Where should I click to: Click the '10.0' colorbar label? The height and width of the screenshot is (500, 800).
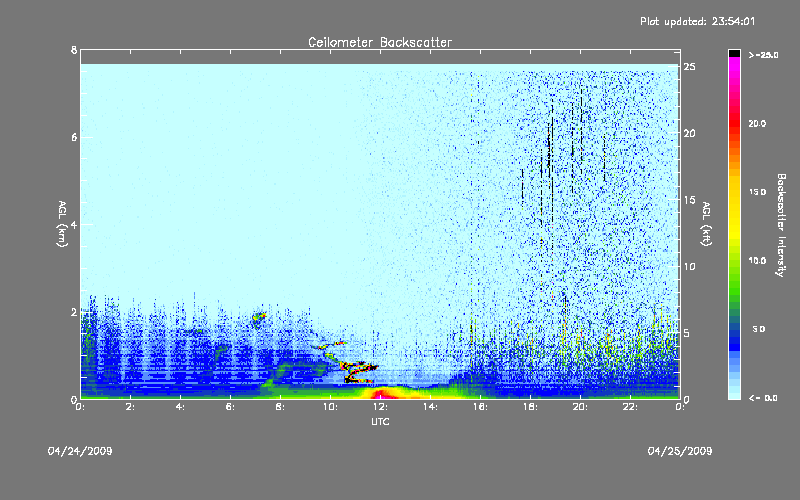[757, 261]
